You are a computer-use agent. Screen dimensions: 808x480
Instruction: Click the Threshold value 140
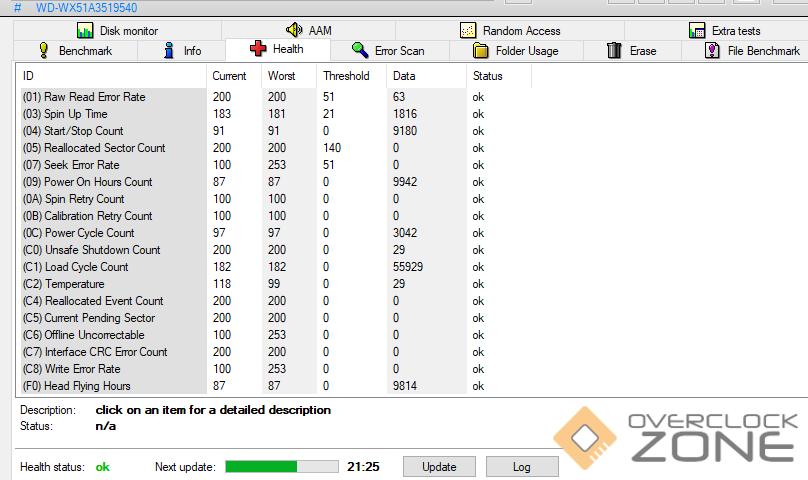pos(332,148)
